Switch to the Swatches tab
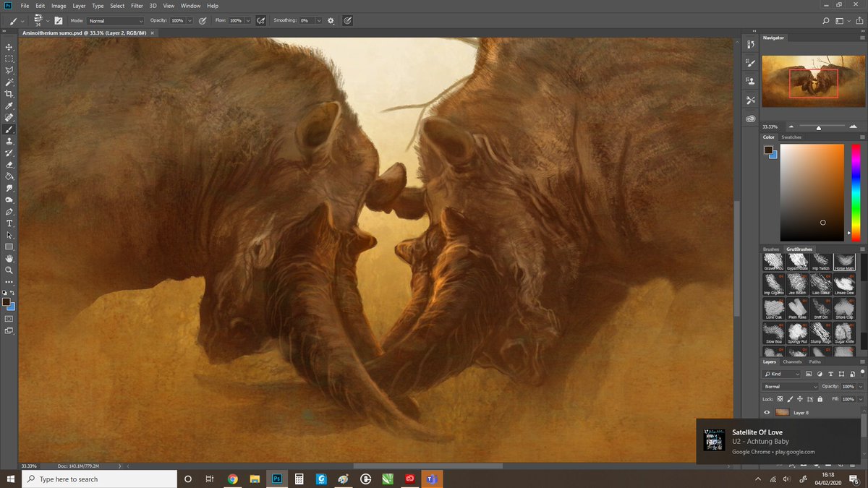868x488 pixels. click(x=791, y=137)
